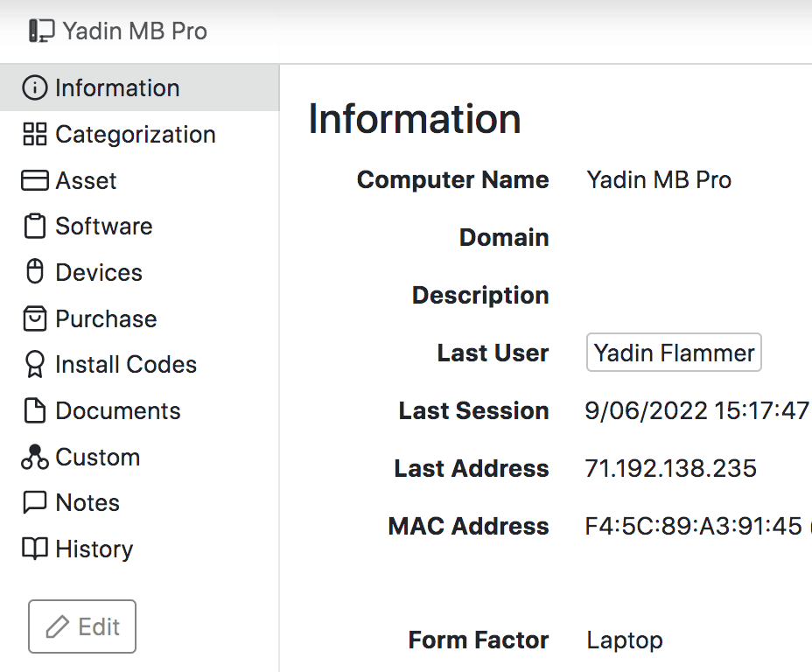Open the Yadin Flammer user chip

(674, 353)
